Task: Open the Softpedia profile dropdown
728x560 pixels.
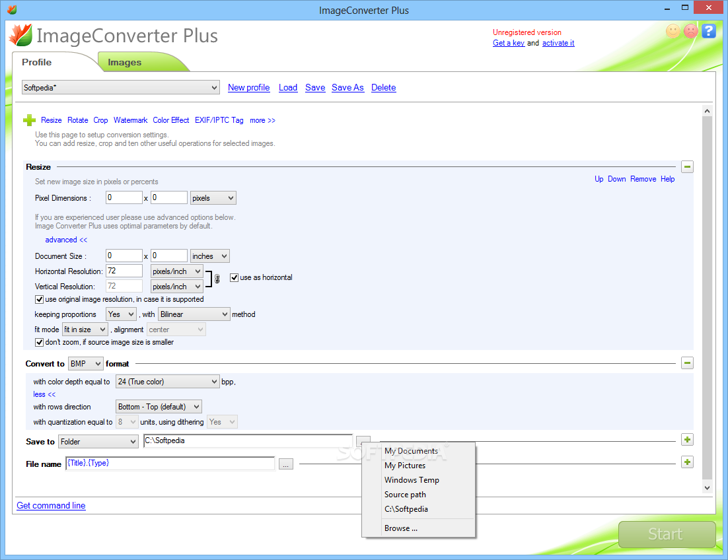Action: click(121, 87)
